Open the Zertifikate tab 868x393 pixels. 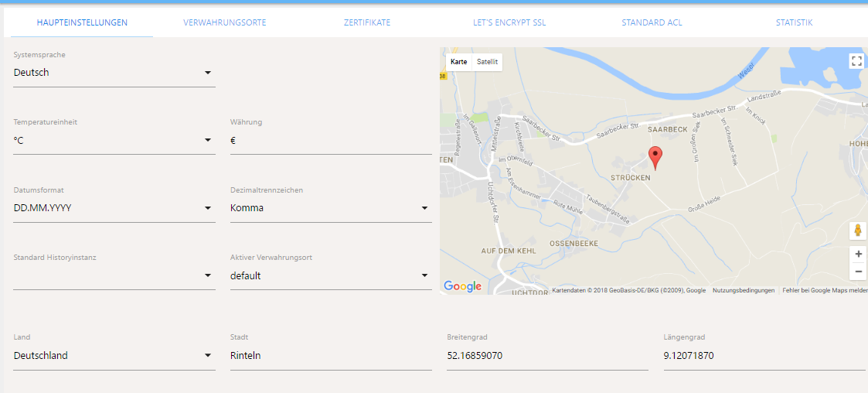pos(367,22)
